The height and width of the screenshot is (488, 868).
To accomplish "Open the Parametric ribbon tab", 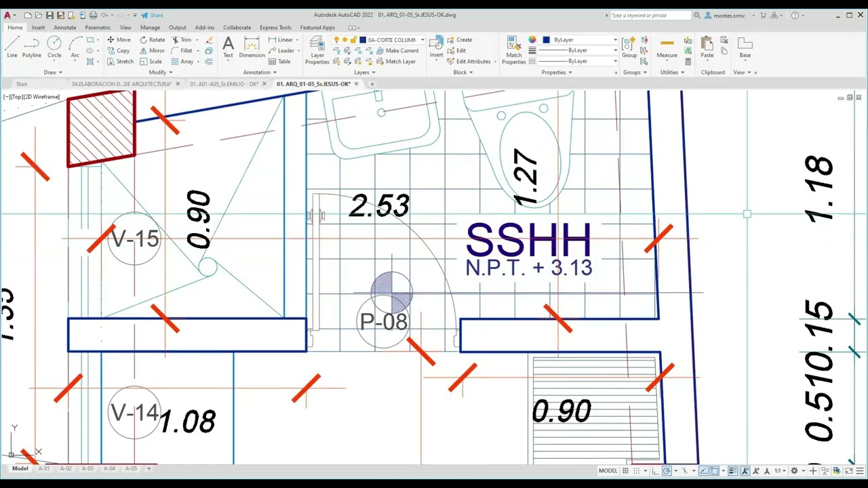I will point(98,28).
